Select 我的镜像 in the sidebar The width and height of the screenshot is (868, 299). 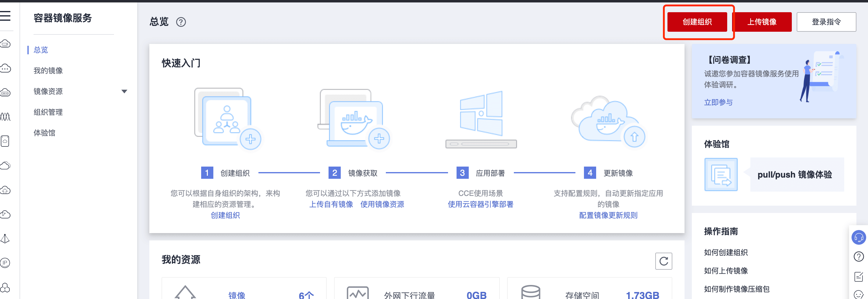(x=48, y=70)
